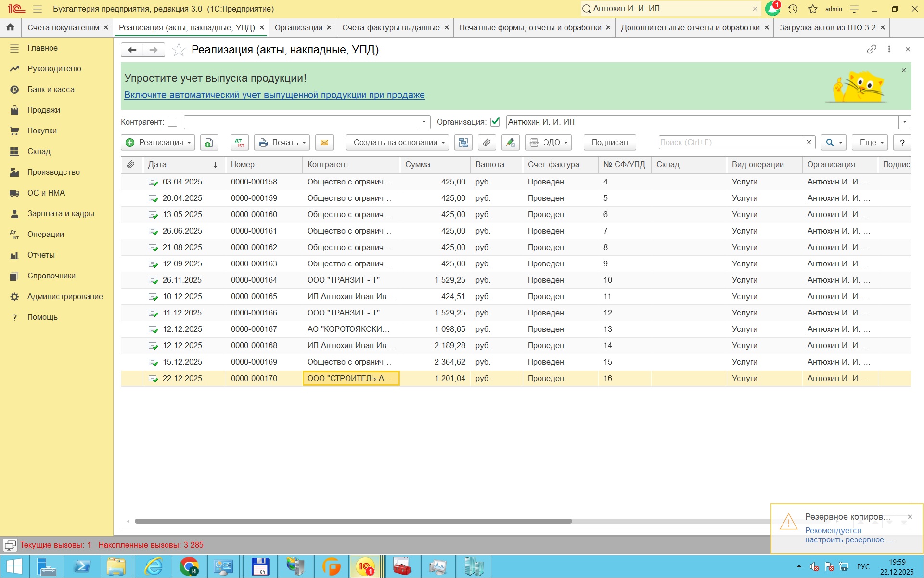
Task: Open history clock icon in title bar
Action: pyautogui.click(x=793, y=9)
